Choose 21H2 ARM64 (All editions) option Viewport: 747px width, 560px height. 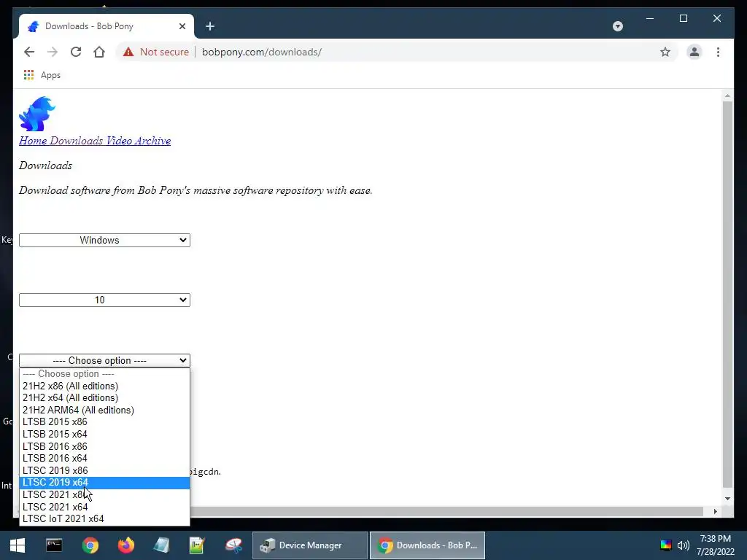[104, 410]
